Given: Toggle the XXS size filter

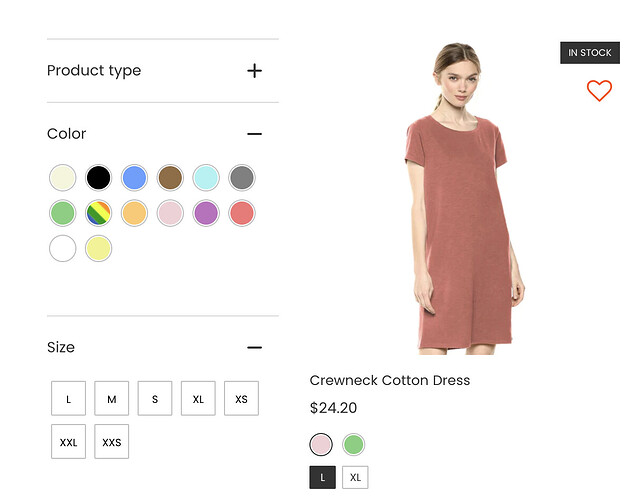Looking at the screenshot, I should (x=112, y=442).
